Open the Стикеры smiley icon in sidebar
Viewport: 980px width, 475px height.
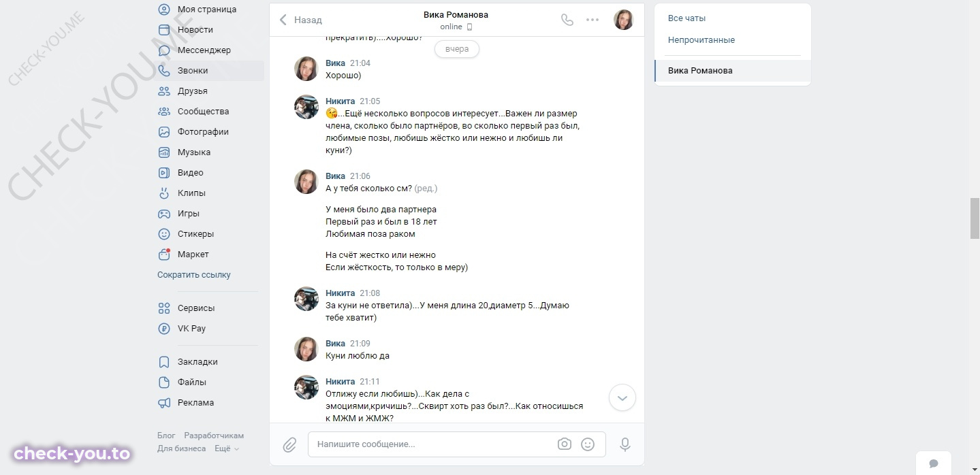[164, 234]
